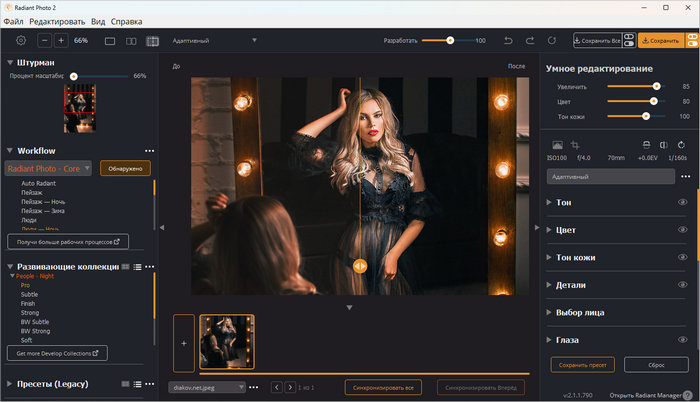Click the Сохранить пресет button
This screenshot has height=402, width=700.
581,364
